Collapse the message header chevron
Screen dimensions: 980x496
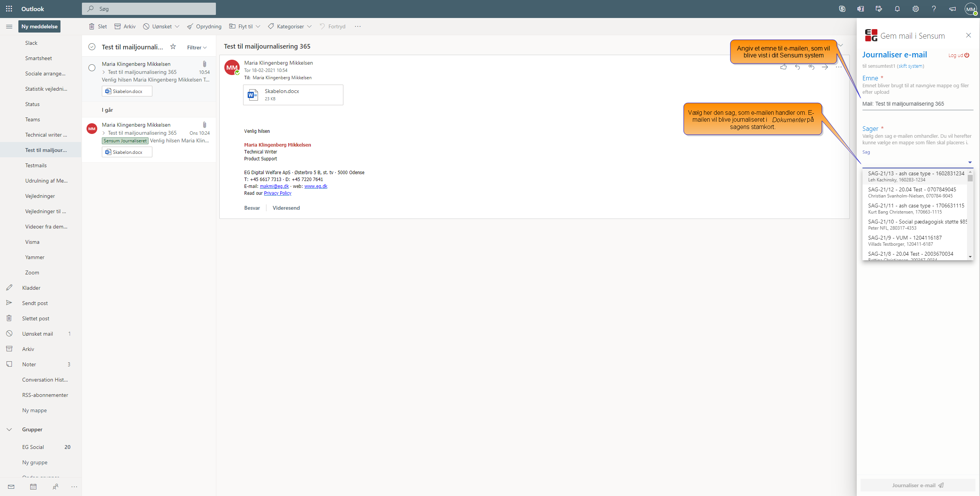(x=841, y=45)
